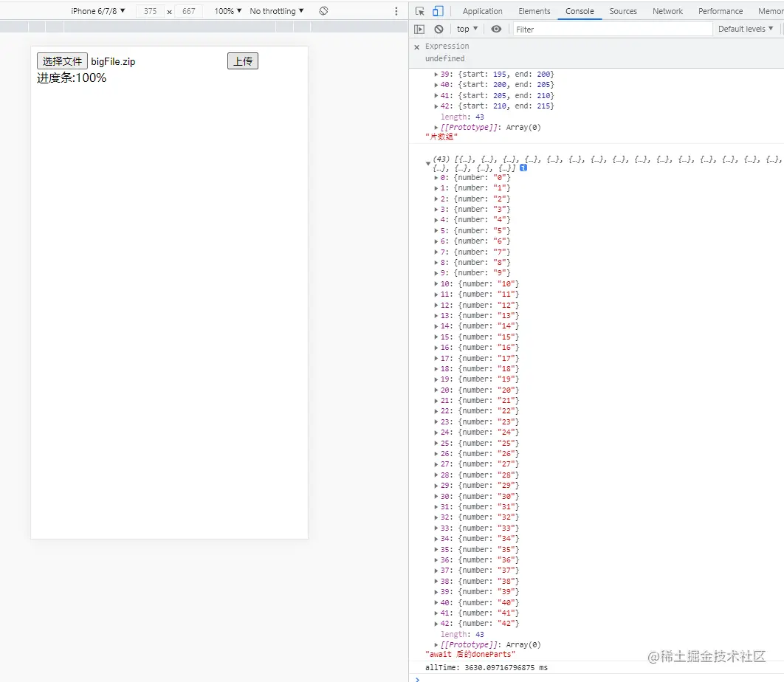Switch to the Elements tab
The height and width of the screenshot is (682, 784).
point(534,11)
